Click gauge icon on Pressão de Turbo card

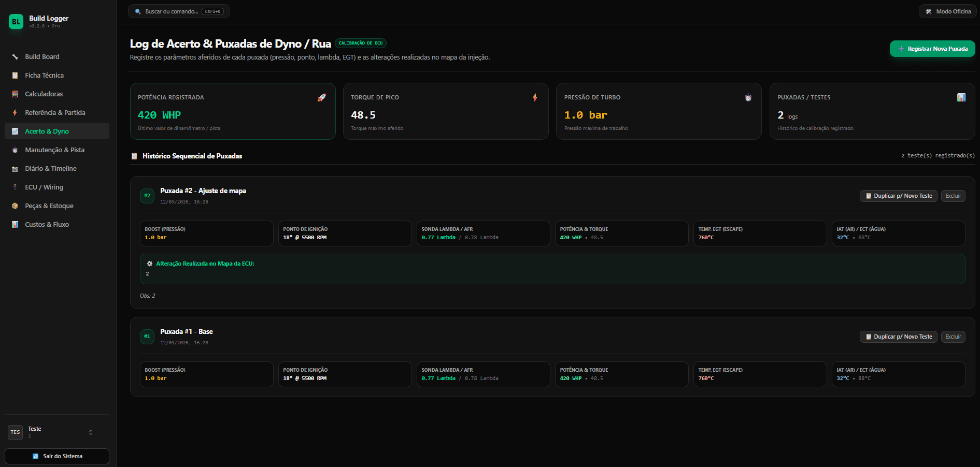point(748,97)
